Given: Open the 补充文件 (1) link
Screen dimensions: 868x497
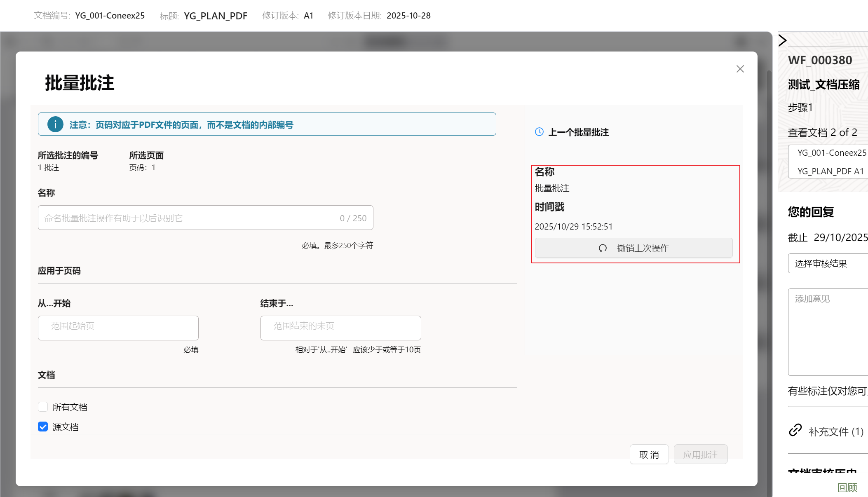Looking at the screenshot, I should coord(836,431).
